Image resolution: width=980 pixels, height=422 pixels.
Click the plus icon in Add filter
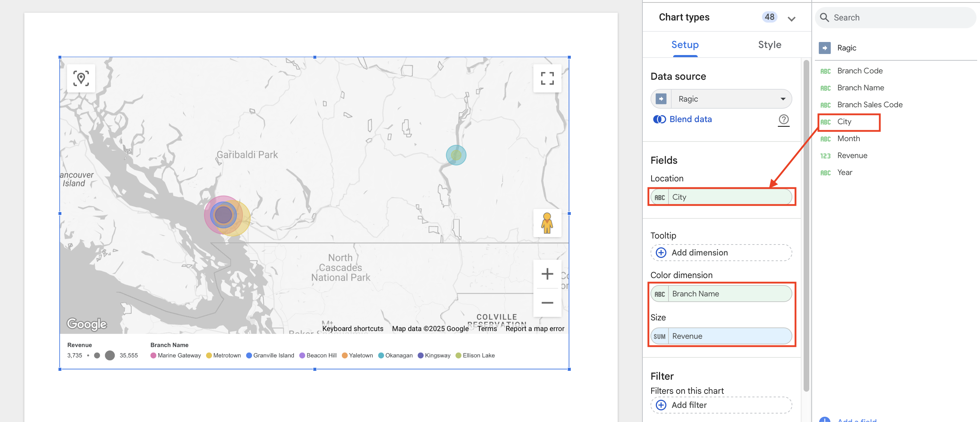661,405
